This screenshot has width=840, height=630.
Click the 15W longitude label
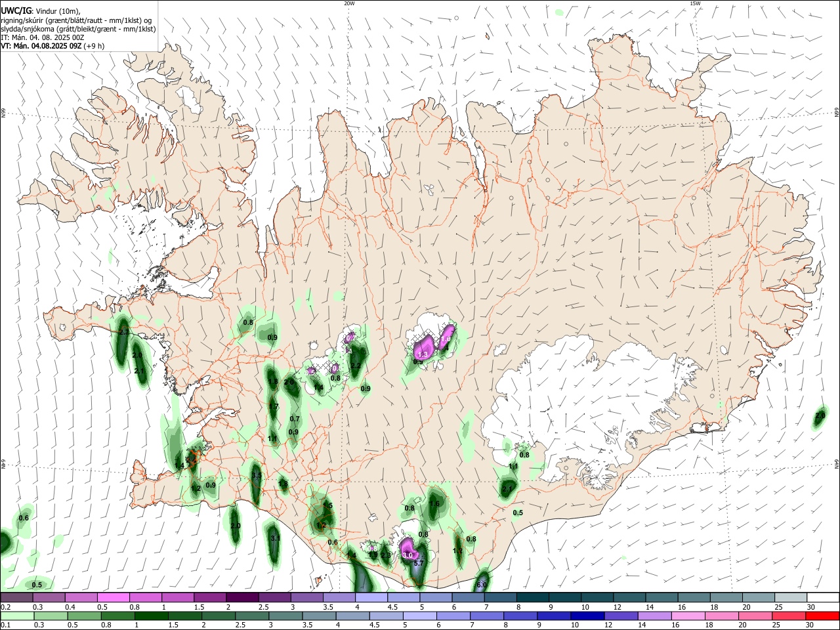click(x=695, y=3)
